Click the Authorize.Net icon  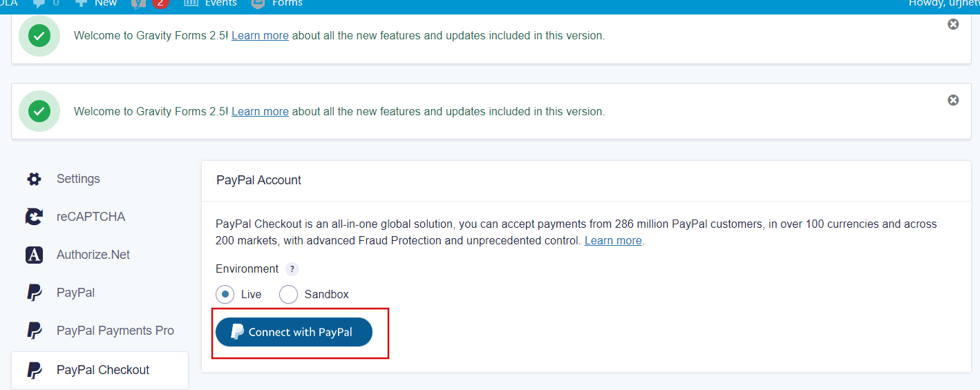[x=34, y=255]
